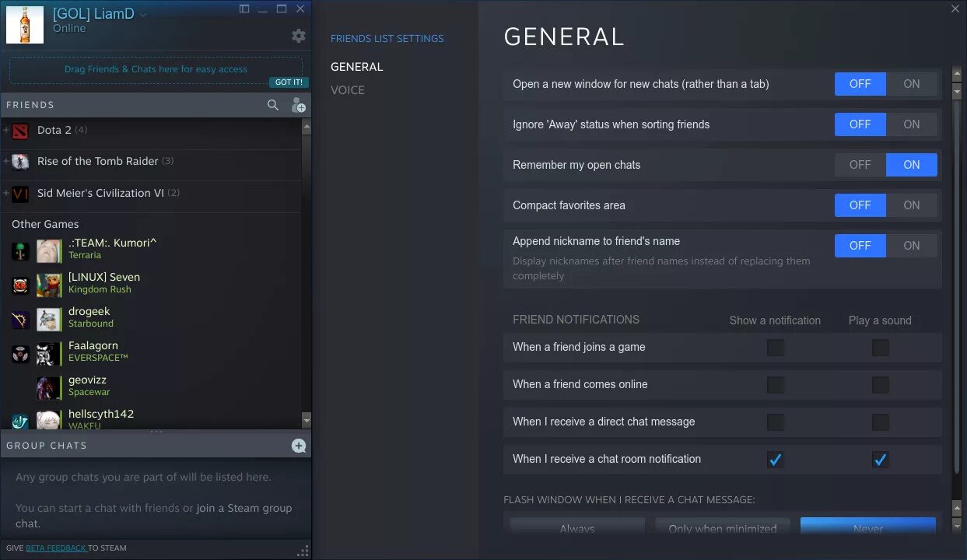Select Never flash window option
Screen dimensions: 967x560
[x=868, y=525]
